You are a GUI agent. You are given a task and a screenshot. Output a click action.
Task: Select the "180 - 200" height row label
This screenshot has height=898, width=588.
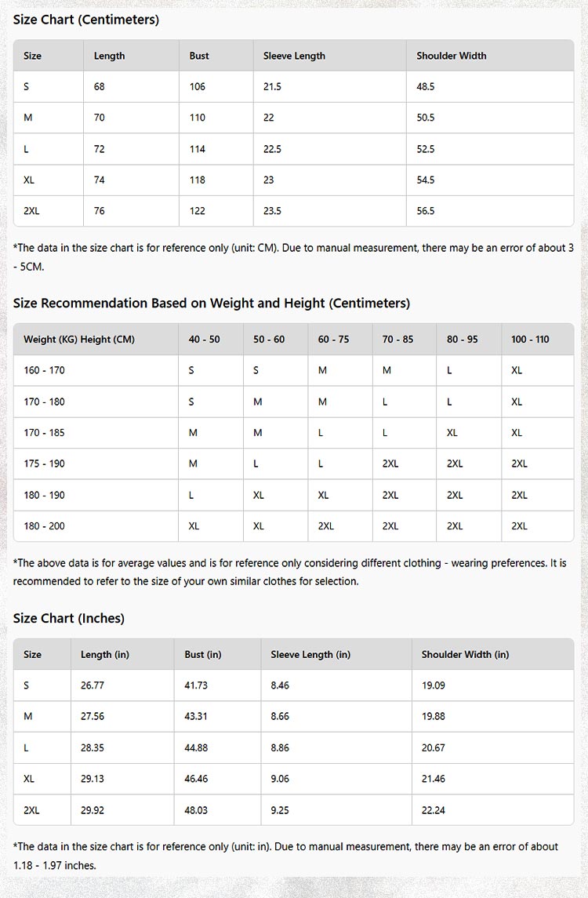coord(45,526)
